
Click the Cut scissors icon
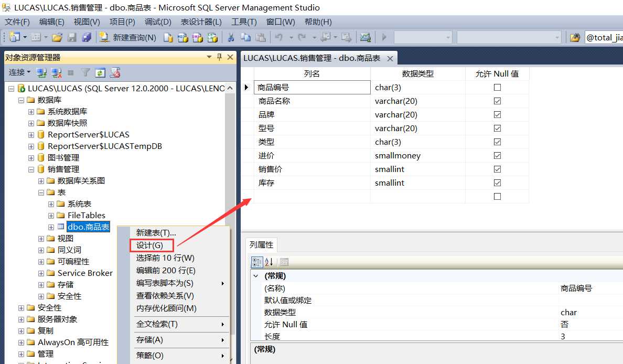231,37
